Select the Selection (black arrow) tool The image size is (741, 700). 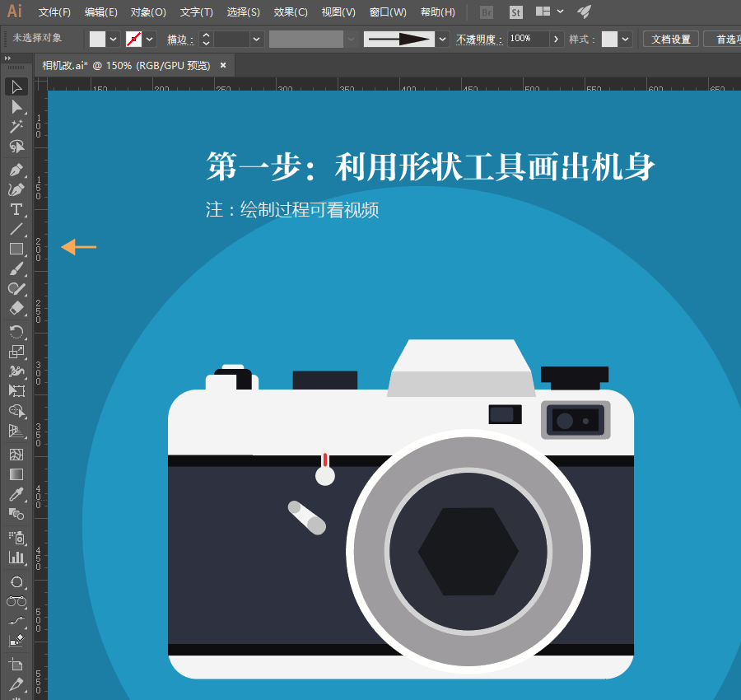click(16, 87)
